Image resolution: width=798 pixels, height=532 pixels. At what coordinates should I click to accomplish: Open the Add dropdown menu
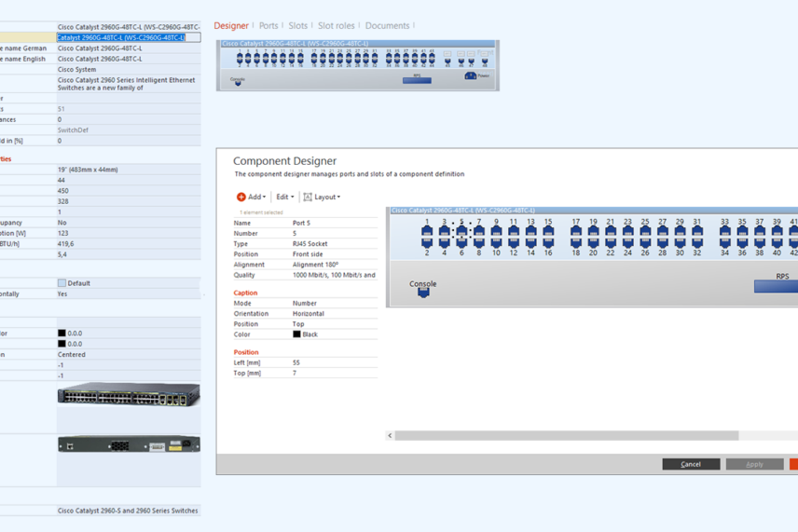pyautogui.click(x=251, y=198)
